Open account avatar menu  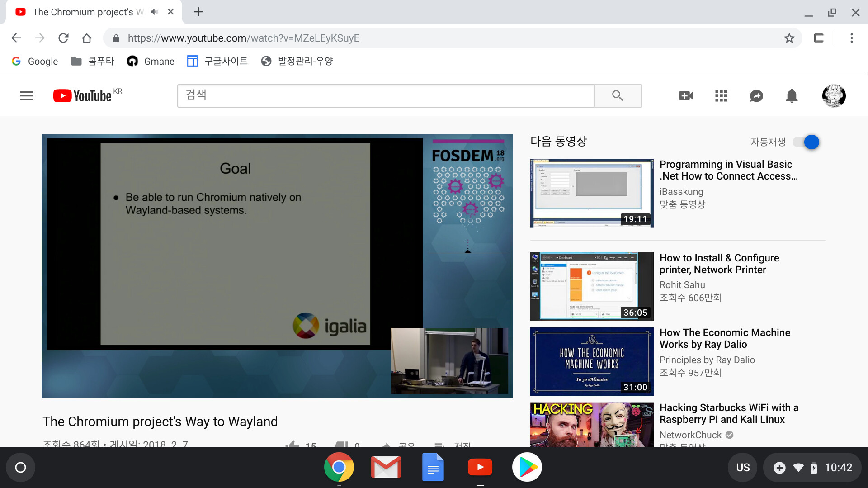click(x=834, y=95)
